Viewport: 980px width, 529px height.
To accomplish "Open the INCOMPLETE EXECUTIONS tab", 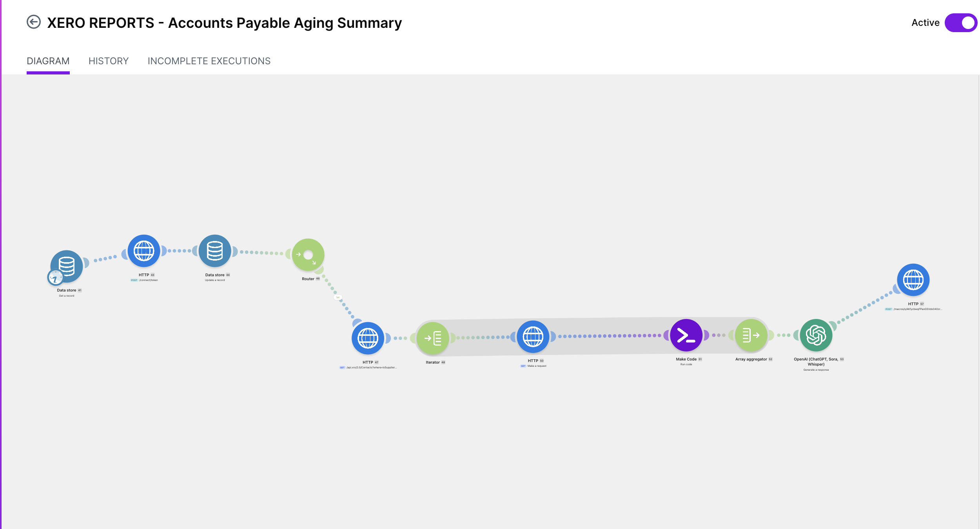I will pyautogui.click(x=209, y=61).
